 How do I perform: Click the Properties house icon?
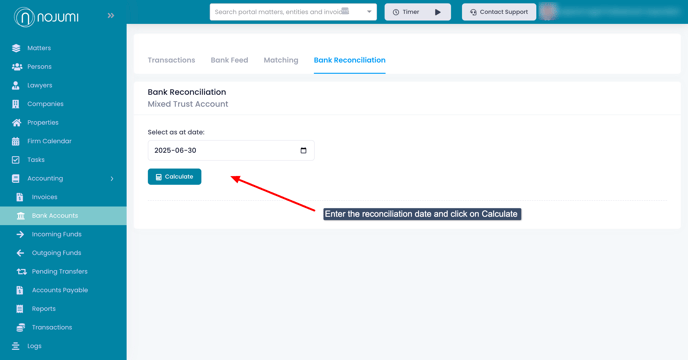point(16,122)
